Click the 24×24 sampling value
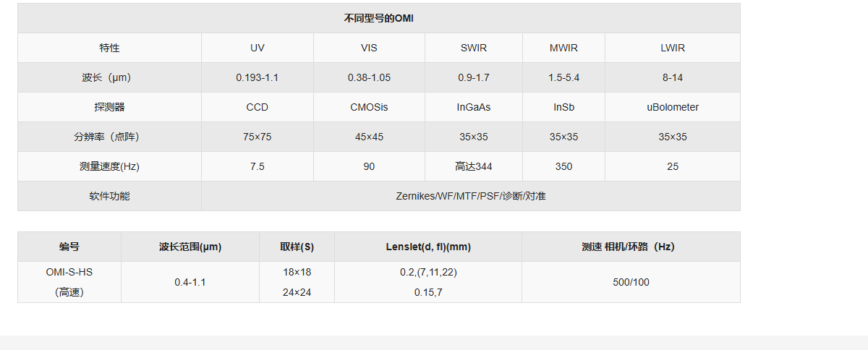 click(297, 292)
